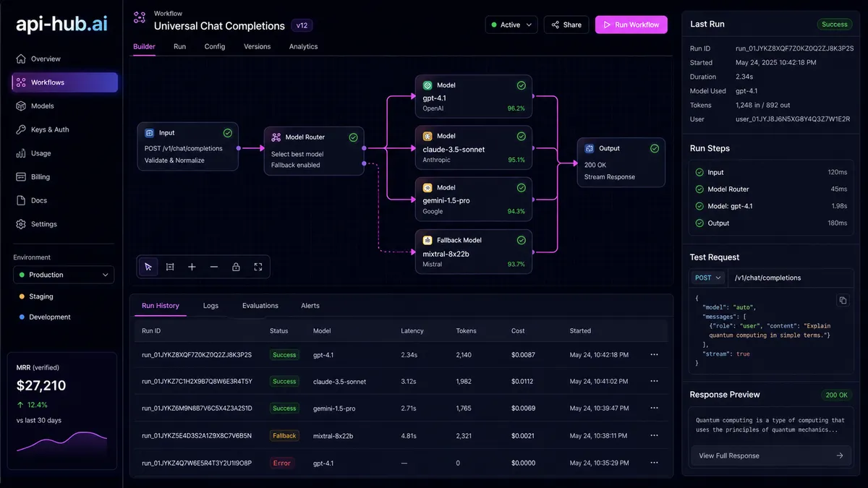Viewport: 868px width, 488px height.
Task: Open the Versions tab
Action: click(257, 46)
